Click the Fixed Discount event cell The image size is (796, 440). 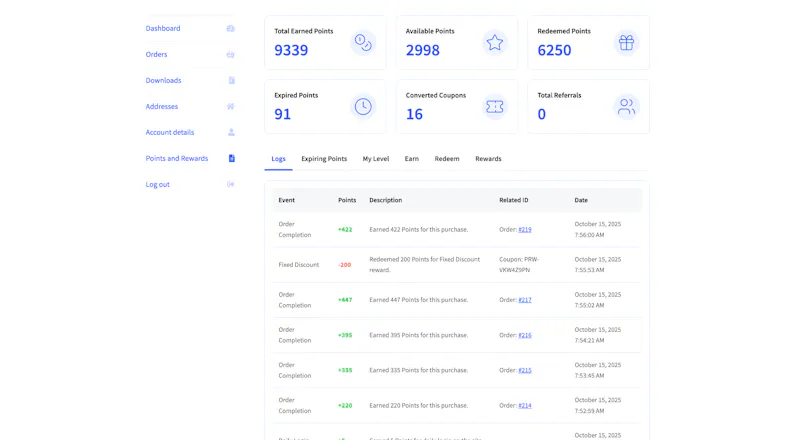coord(299,264)
